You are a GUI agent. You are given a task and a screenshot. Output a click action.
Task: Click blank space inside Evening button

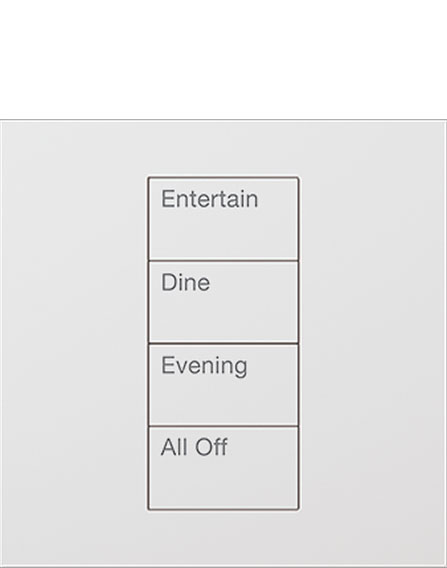(x=223, y=402)
